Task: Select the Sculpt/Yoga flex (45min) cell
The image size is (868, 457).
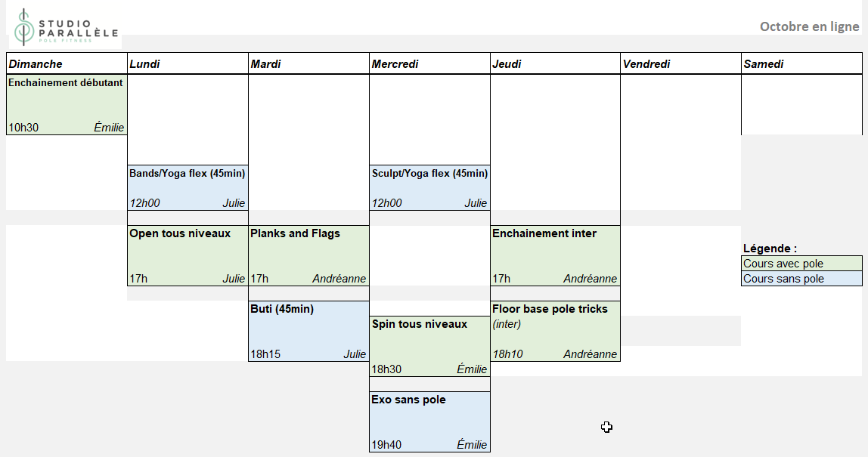Action: tap(429, 187)
